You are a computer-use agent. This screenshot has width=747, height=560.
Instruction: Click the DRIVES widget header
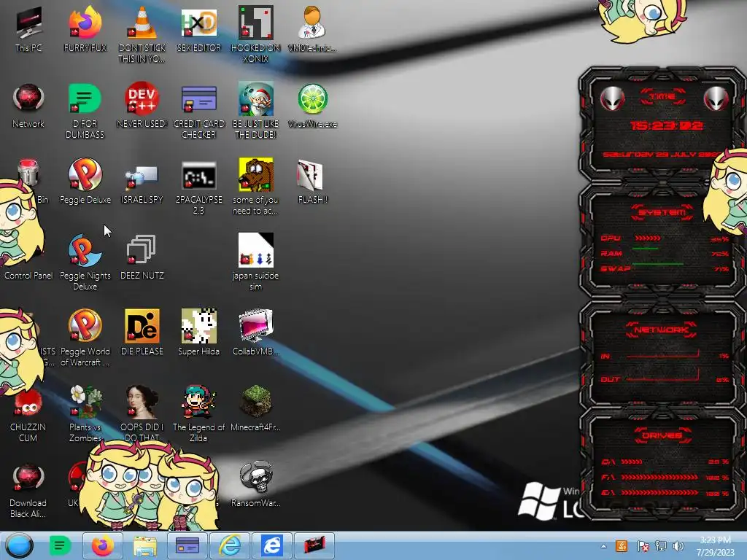pos(662,435)
